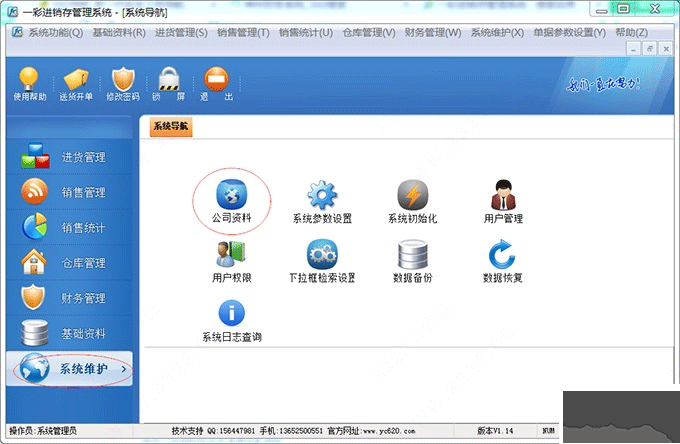The image size is (680, 444).
Task: Open the 进货管理(S) menu
Action: pyautogui.click(x=181, y=33)
